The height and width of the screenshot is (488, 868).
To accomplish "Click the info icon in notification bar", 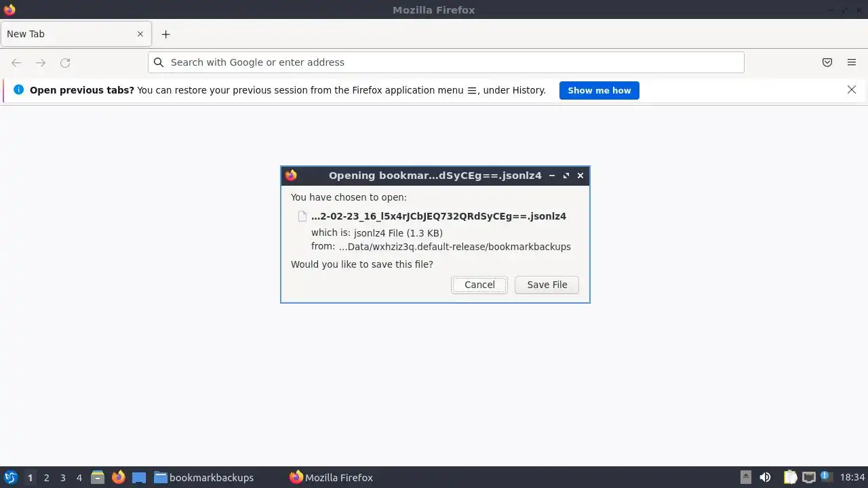I will click(18, 89).
